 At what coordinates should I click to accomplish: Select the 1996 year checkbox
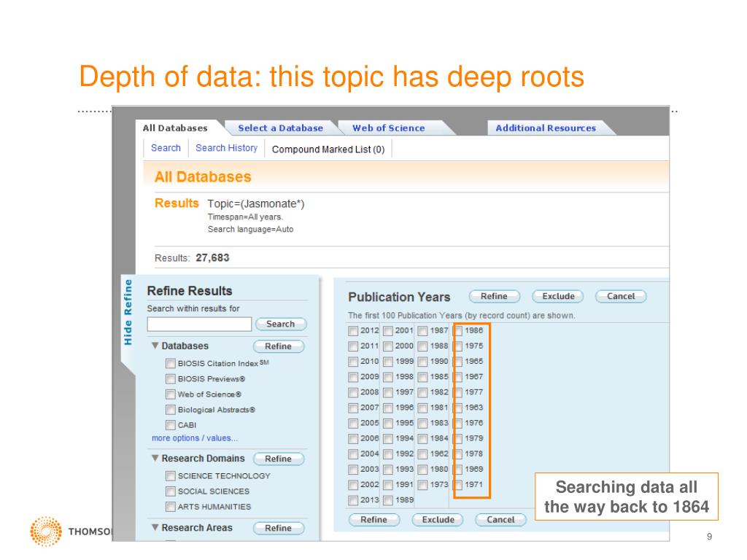tap(388, 408)
